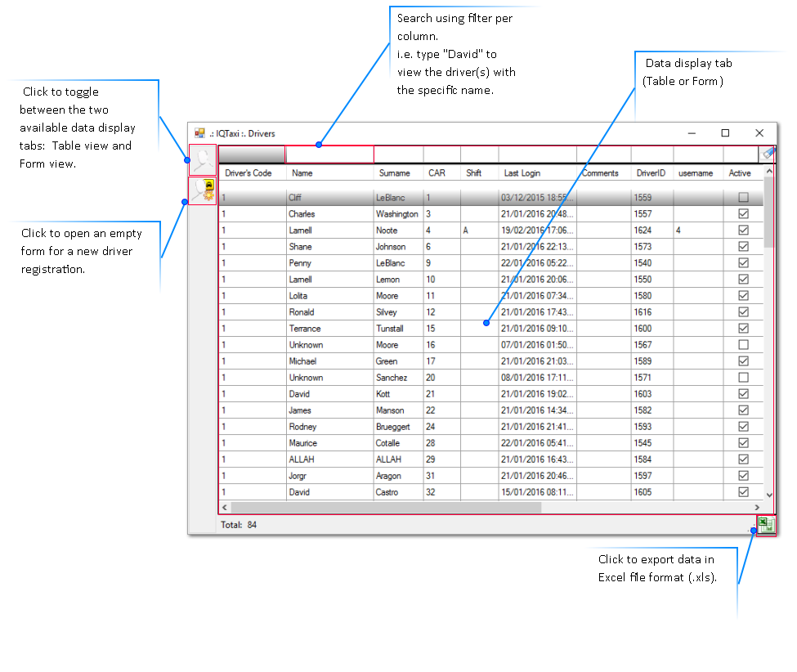
Task: Toggle Active checkbox for Rodney Brueggert
Action: click(x=743, y=427)
